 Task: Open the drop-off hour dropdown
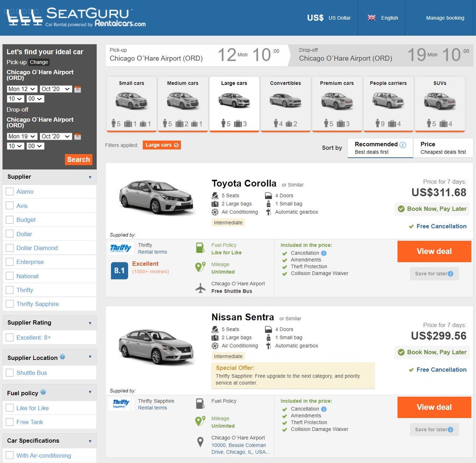(x=15, y=146)
